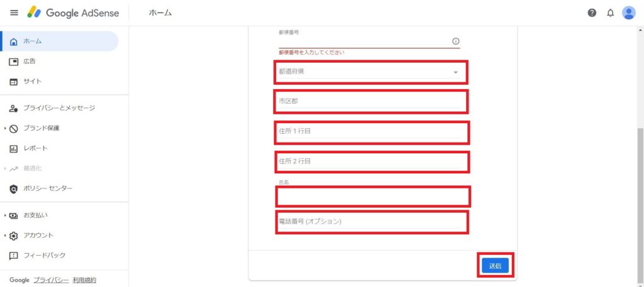The width and height of the screenshot is (644, 287).
Task: Open the help question mark icon
Action: point(592,13)
